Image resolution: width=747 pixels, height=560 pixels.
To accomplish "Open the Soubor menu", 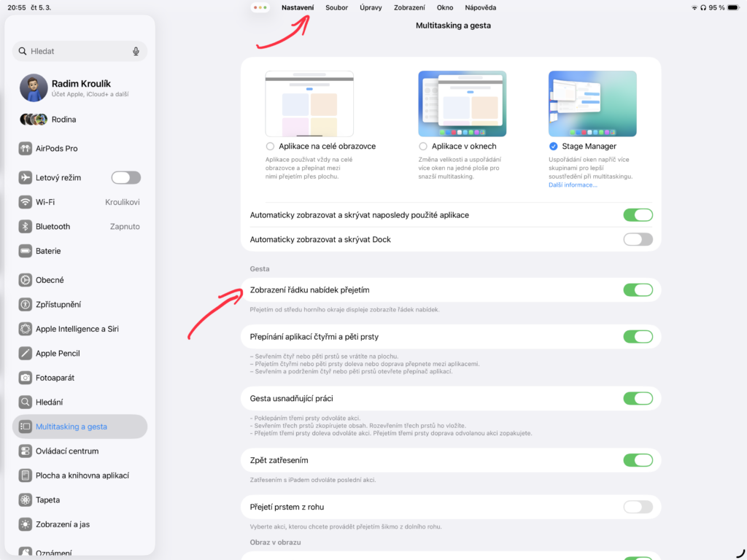I will (336, 8).
